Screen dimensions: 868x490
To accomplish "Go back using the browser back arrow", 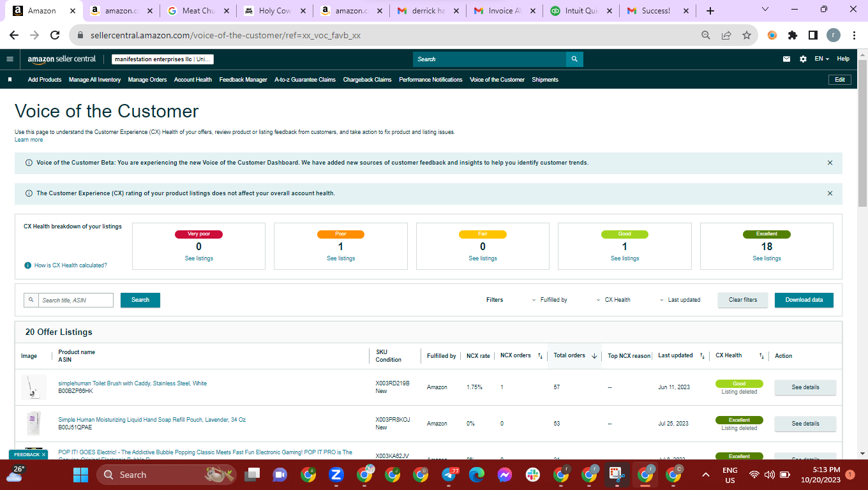I will coord(14,36).
